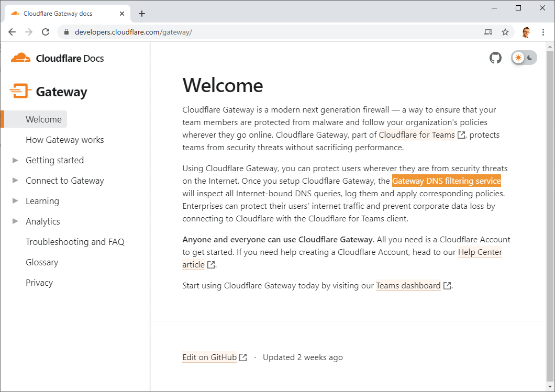Click the address bar URL
The width and height of the screenshot is (555, 392).
(x=134, y=32)
